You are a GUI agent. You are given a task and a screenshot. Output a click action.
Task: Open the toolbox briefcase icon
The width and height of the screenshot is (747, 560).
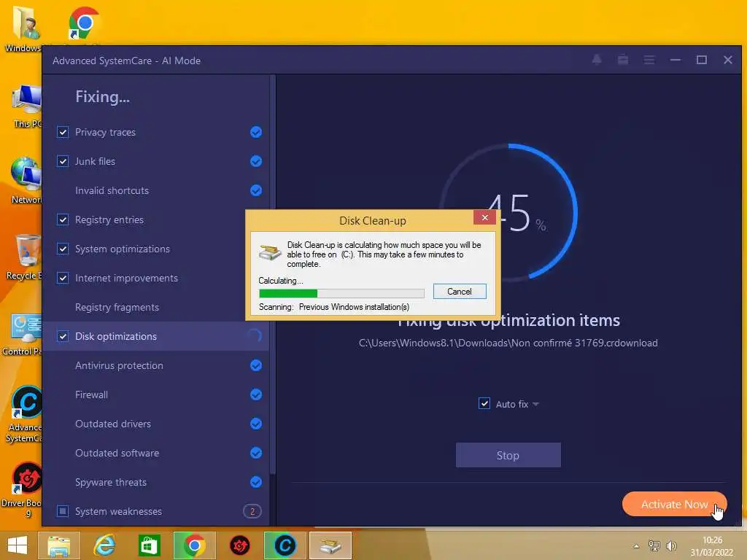pyautogui.click(x=623, y=60)
